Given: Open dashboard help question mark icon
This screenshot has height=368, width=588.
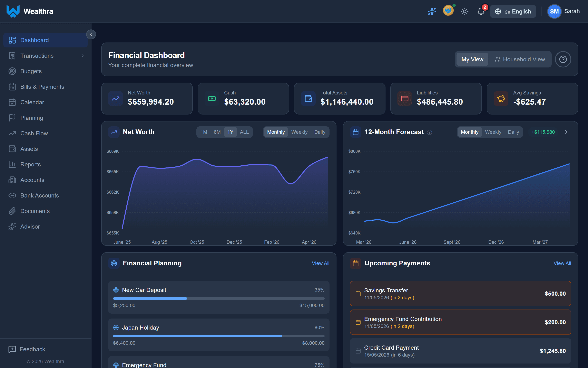Looking at the screenshot, I should (563, 59).
